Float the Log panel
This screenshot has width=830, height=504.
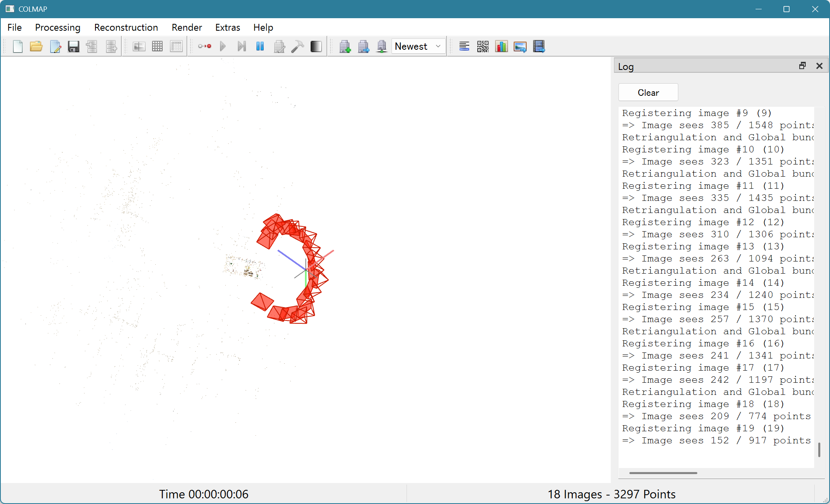coord(802,66)
